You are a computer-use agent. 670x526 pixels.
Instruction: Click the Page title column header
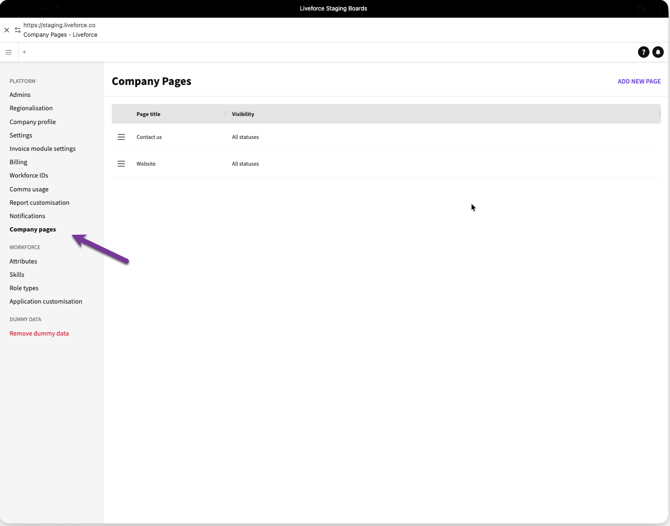click(148, 114)
